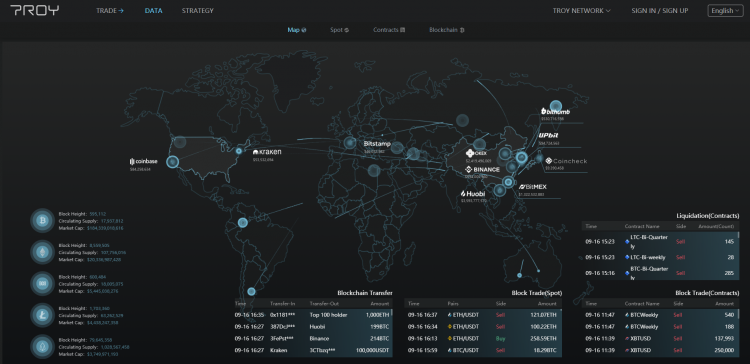Viewport: 750px width, 364px height.
Task: Switch to the Map tab
Action: (297, 30)
